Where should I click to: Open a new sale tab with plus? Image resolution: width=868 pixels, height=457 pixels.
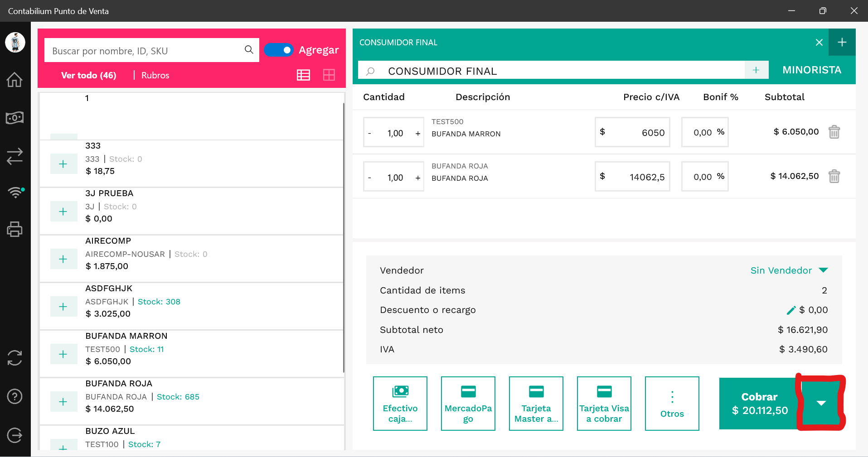click(842, 42)
